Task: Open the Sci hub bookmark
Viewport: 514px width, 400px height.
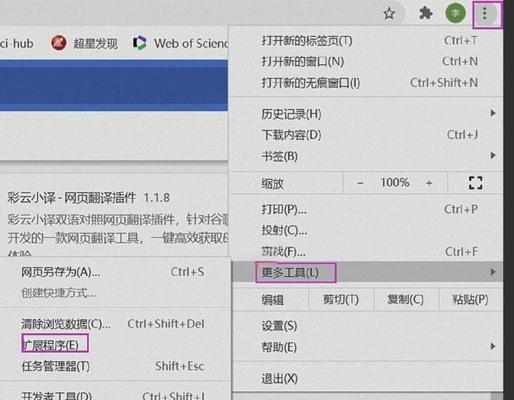Action: pyautogui.click(x=17, y=43)
